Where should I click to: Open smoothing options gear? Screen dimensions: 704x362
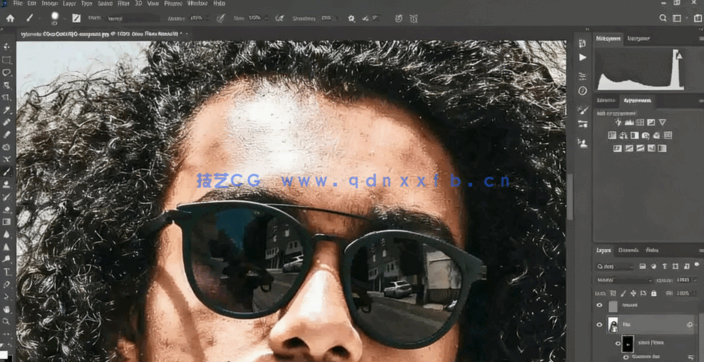pos(351,18)
